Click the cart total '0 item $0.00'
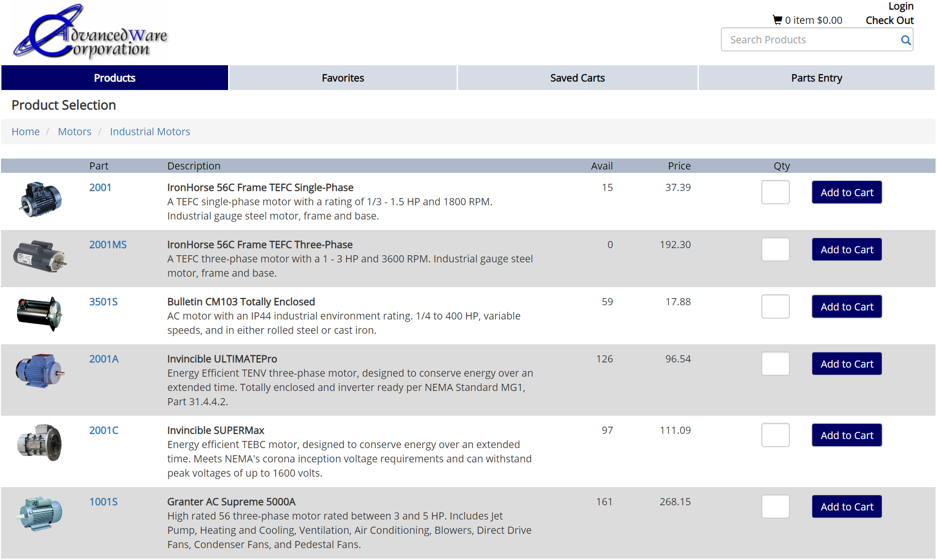 coord(814,20)
